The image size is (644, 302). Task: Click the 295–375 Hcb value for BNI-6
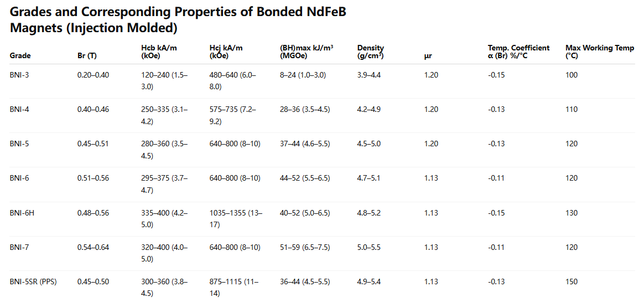[x=164, y=183]
